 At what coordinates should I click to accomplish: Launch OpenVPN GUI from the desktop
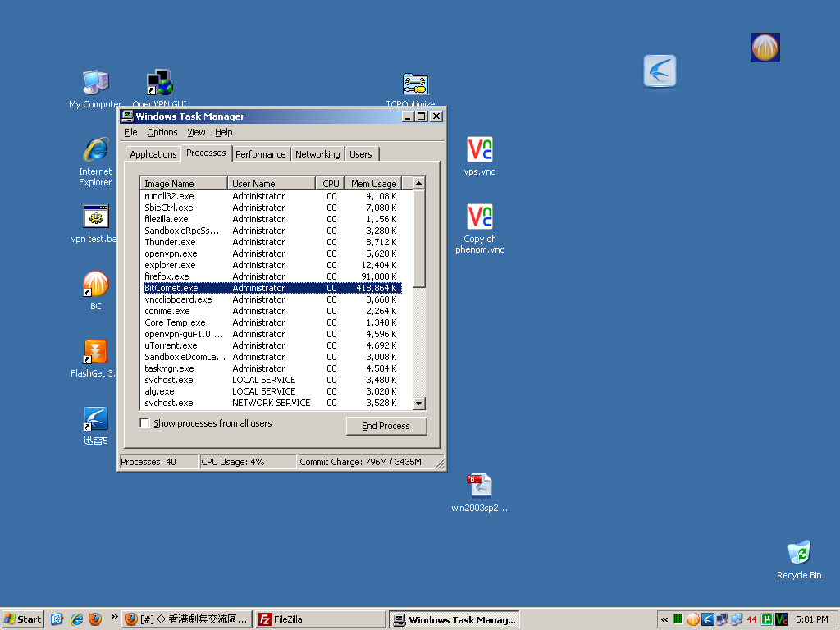click(x=158, y=82)
